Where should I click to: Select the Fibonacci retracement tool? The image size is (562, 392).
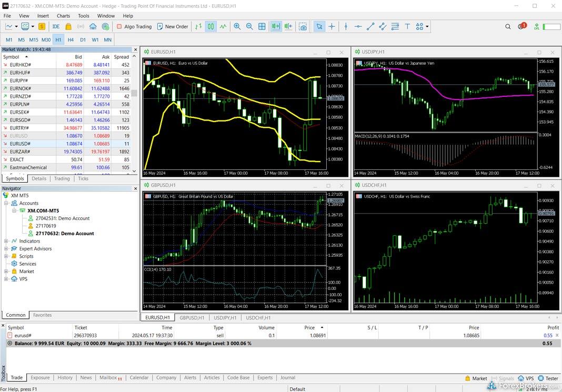coord(395,26)
